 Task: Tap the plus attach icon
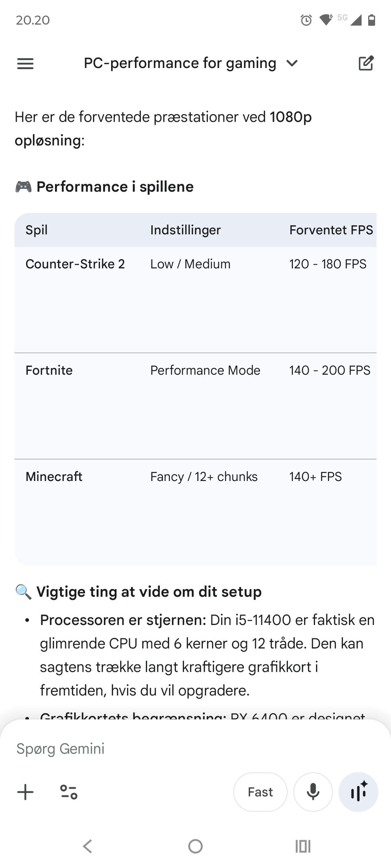pos(25,792)
